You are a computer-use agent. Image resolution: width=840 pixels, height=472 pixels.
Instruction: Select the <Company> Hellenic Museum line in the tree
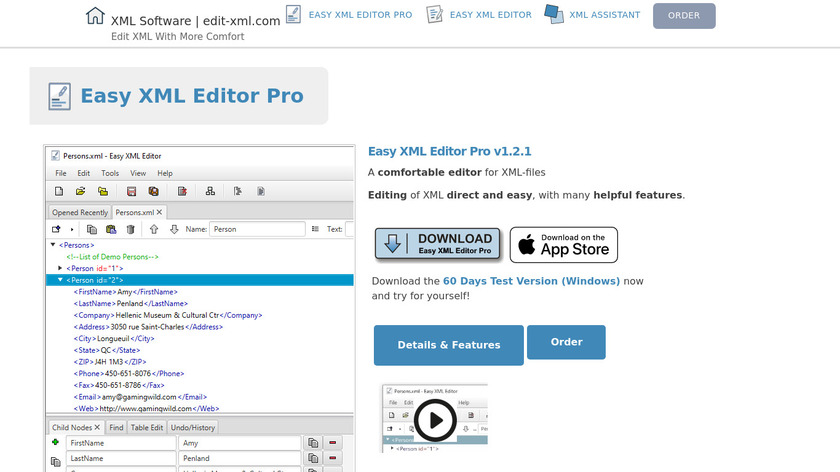[x=168, y=315]
